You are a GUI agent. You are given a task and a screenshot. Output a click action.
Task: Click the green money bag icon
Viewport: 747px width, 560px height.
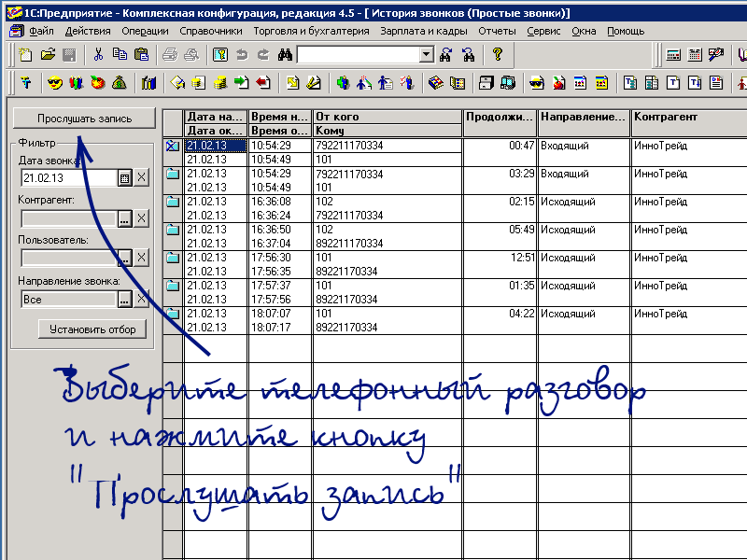[x=120, y=83]
